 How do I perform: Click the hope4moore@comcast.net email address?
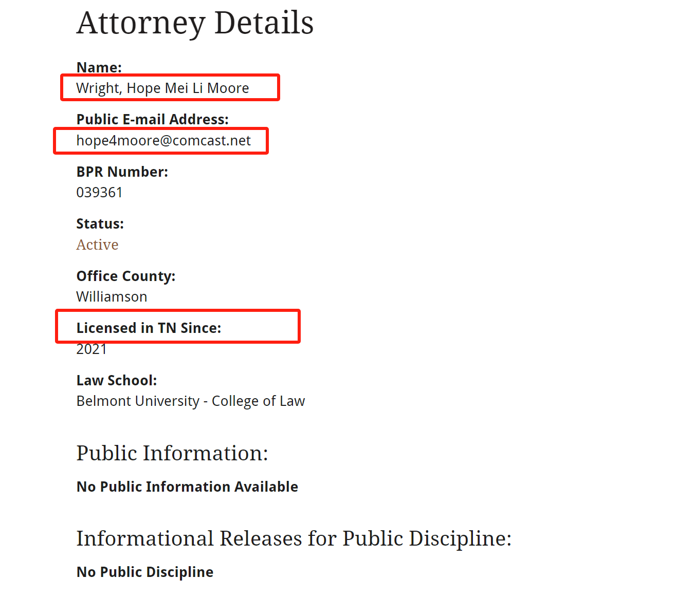click(163, 141)
